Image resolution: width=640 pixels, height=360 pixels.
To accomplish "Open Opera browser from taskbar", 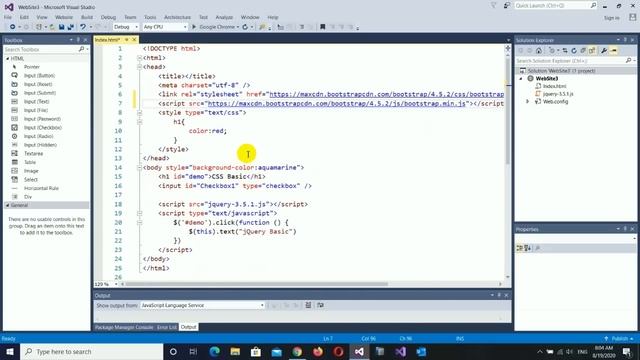I will pyautogui.click(x=338, y=351).
